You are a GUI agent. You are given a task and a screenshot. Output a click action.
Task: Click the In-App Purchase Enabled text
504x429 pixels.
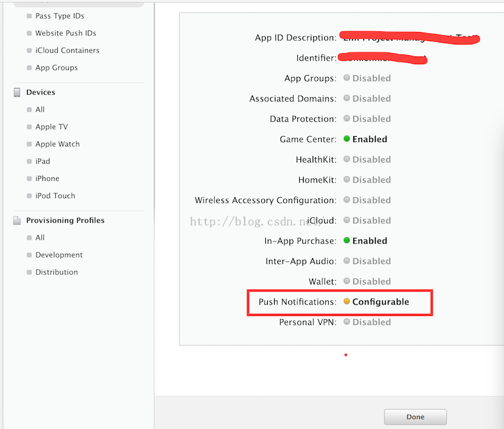(x=370, y=241)
